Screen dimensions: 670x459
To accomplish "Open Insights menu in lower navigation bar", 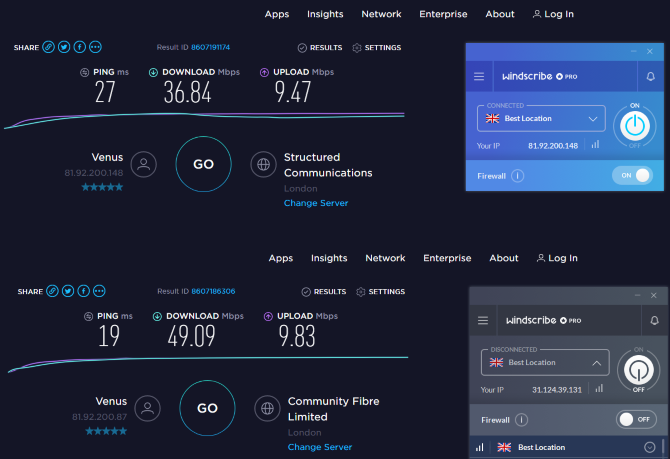I will (329, 258).
